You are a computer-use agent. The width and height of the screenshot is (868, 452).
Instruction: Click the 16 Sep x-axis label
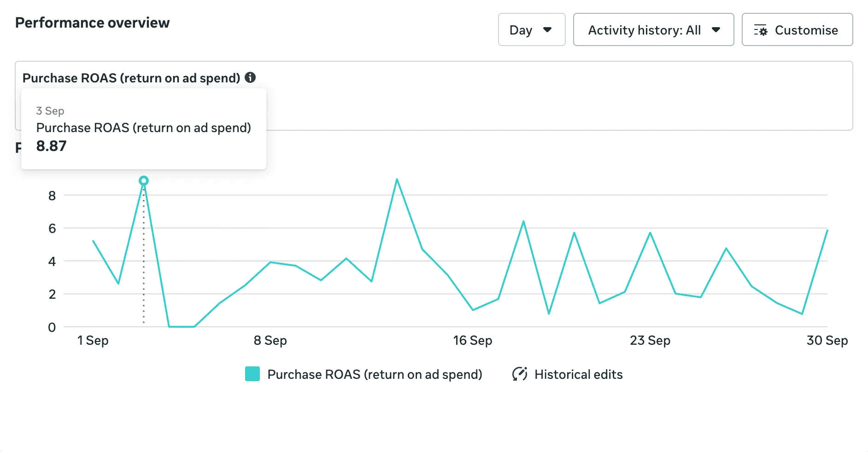click(x=473, y=341)
